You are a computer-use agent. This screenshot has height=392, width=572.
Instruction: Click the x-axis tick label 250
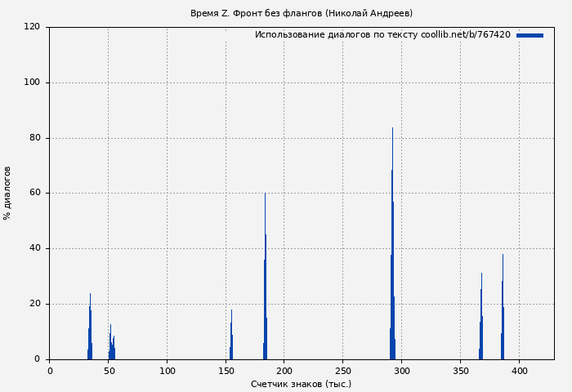(342, 371)
